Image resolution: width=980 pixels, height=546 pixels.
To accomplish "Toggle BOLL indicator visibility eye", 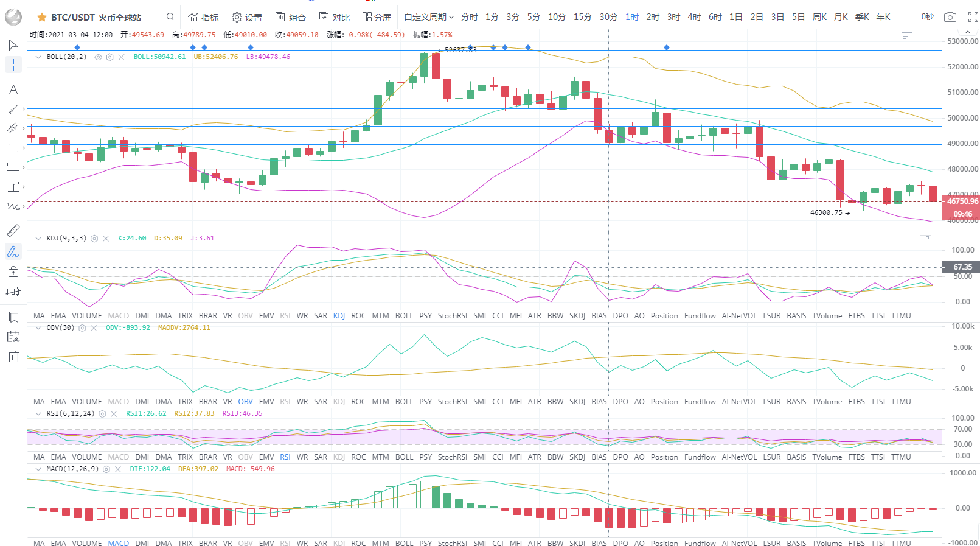I will click(98, 57).
